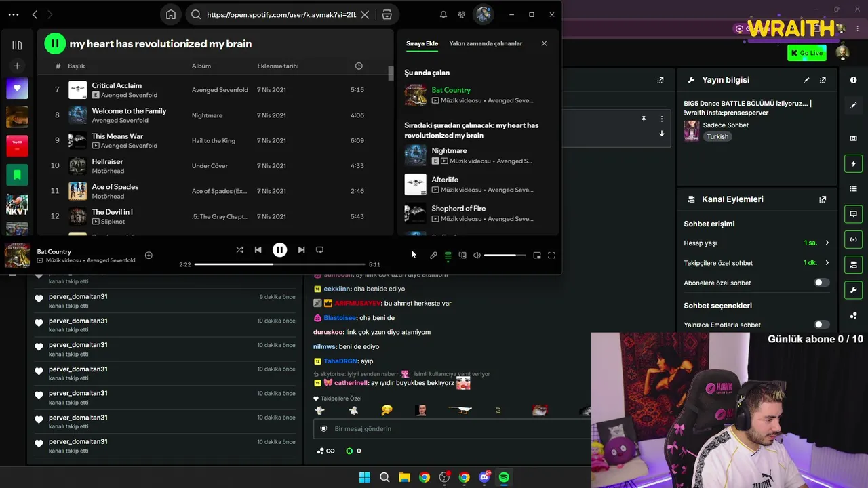Switch to Yakın zamanda çalınanlar tab

pos(486,43)
